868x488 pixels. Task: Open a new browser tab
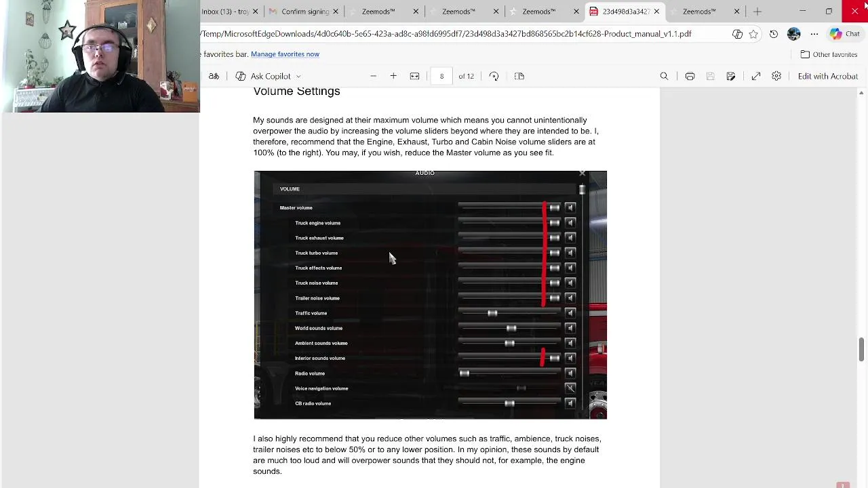[x=757, y=12]
